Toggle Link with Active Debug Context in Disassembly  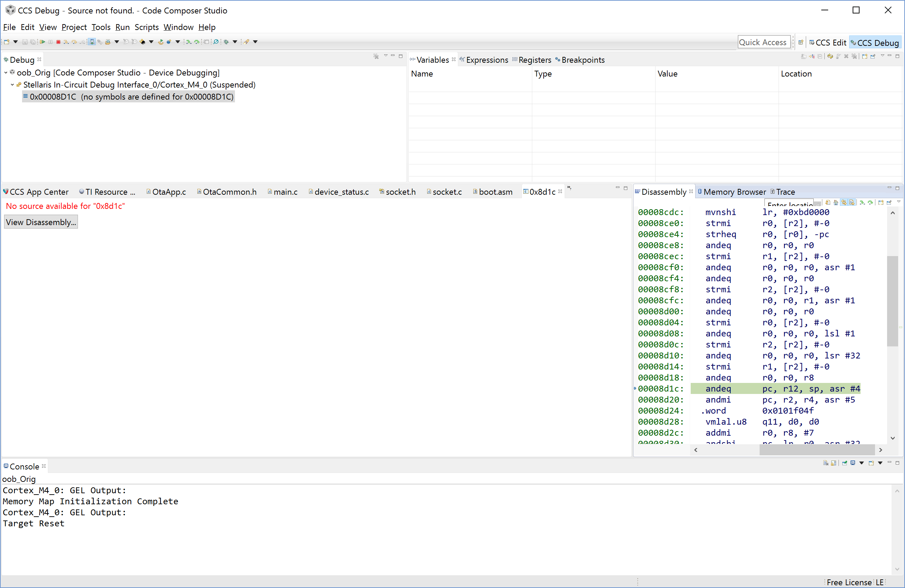[x=844, y=202]
